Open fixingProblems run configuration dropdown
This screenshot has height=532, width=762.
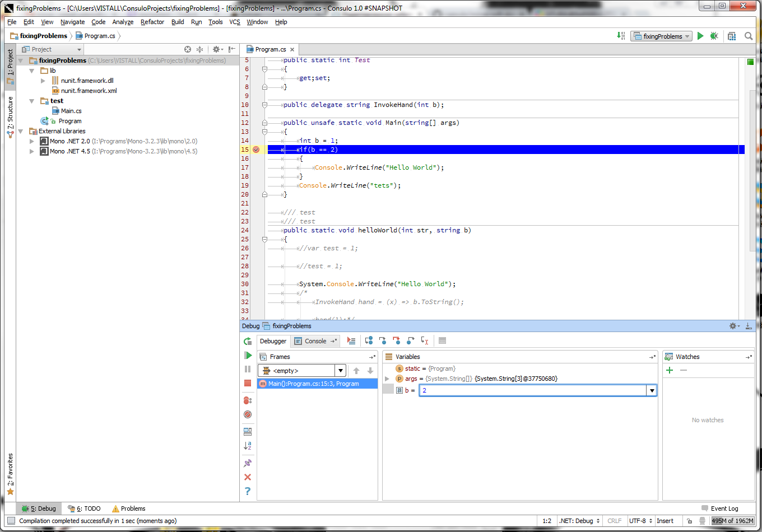click(661, 36)
